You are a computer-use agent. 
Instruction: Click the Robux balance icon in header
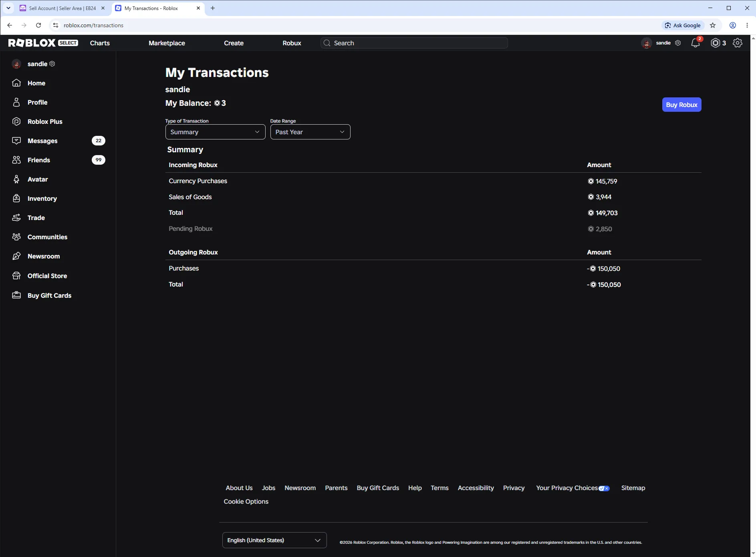(x=716, y=43)
